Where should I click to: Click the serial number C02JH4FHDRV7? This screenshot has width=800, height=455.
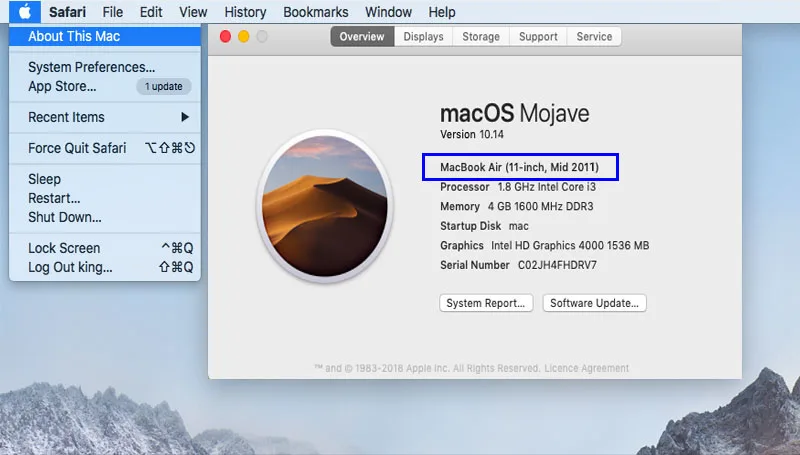(x=557, y=265)
